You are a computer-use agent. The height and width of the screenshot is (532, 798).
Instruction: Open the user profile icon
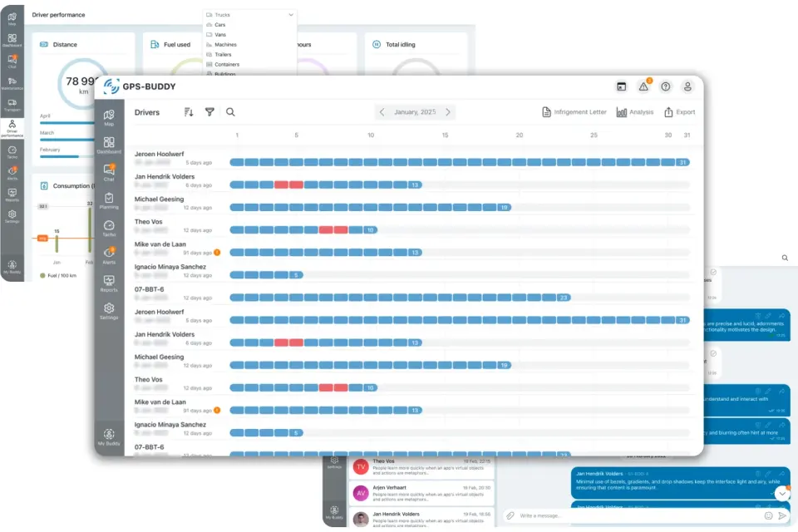(687, 86)
